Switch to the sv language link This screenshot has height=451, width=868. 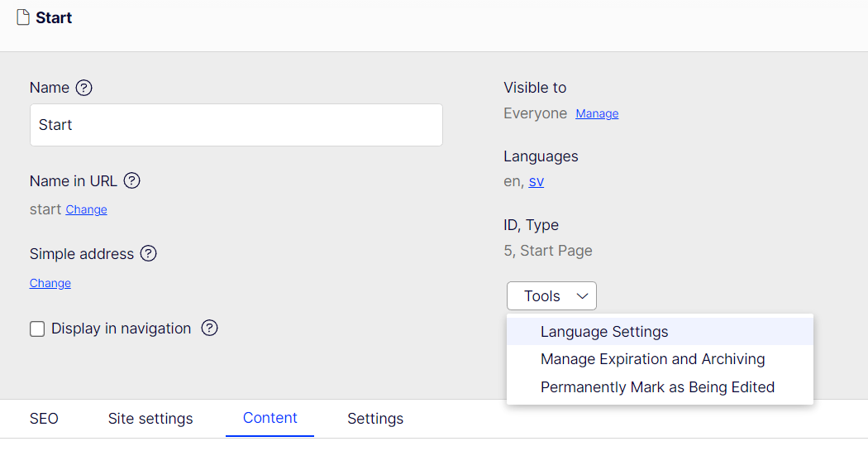[537, 182]
